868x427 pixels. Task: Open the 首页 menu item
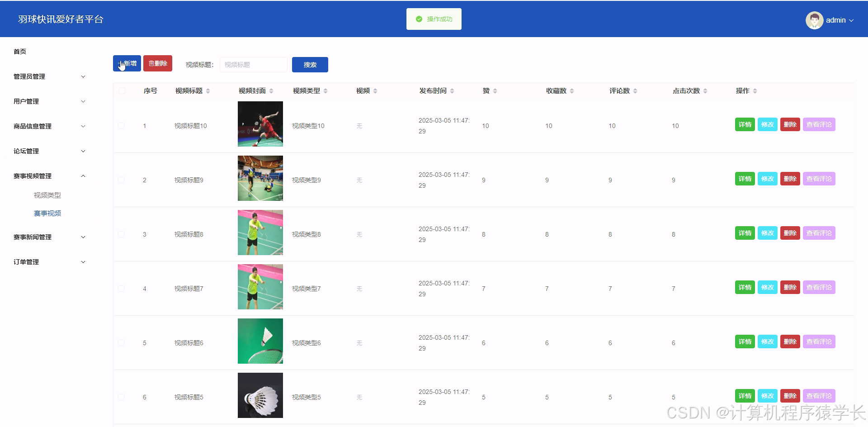19,51
